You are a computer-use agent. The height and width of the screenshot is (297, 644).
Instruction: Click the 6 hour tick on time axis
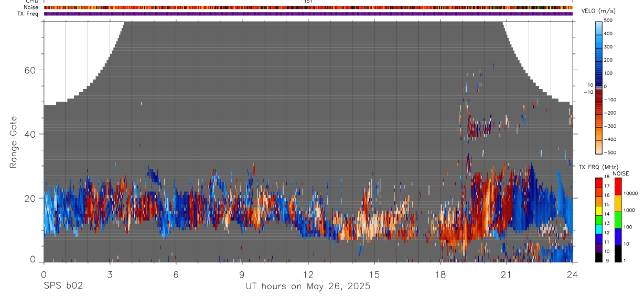pos(176,274)
